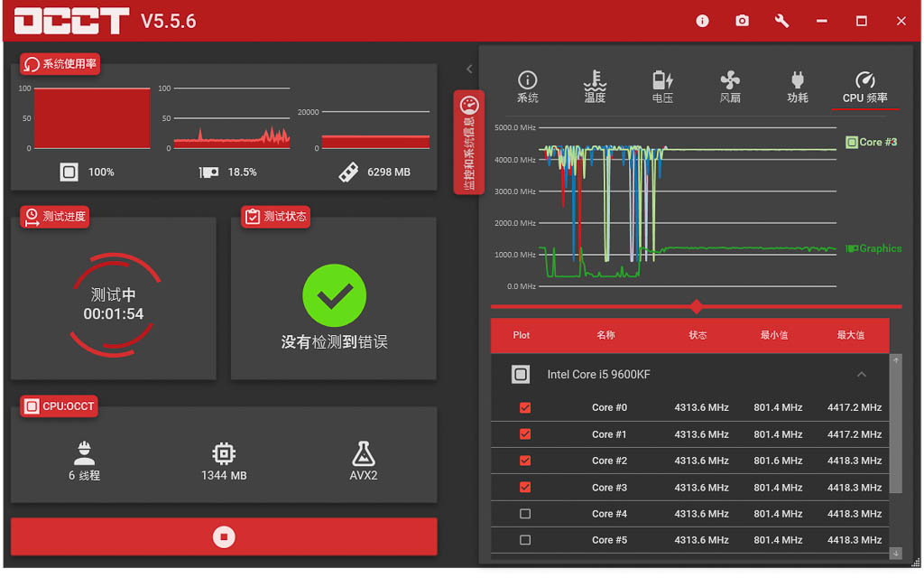This screenshot has height=578, width=924.
Task: Click the OCCT logo
Action: (x=72, y=22)
